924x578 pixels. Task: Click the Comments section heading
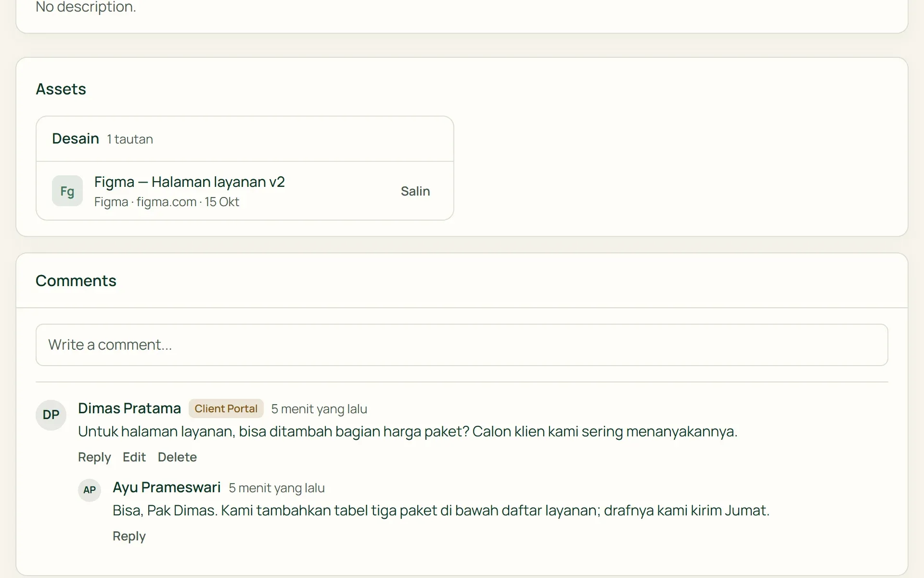(x=76, y=281)
